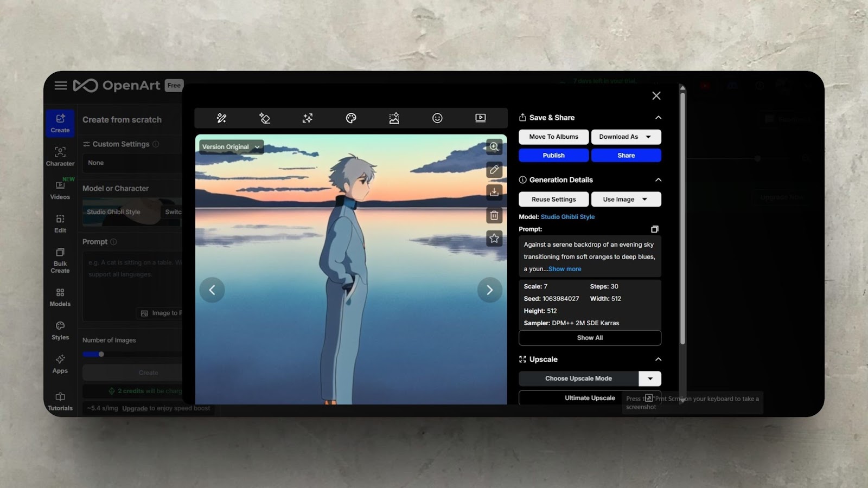Click the download icon beside the image
Viewport: 868px width, 488px height.
coord(494,192)
